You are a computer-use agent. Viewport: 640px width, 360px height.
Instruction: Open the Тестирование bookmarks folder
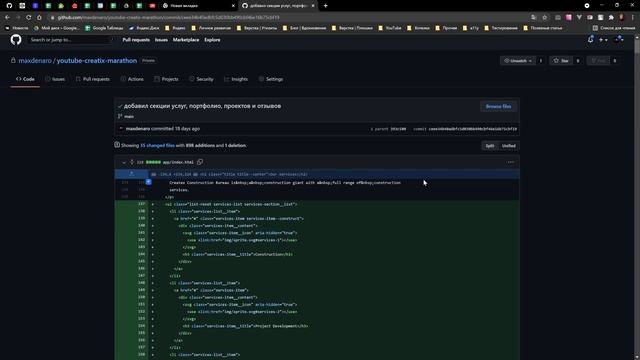coord(501,28)
